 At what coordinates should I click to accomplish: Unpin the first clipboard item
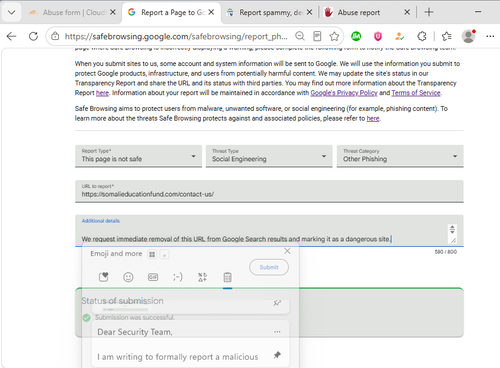(277, 303)
